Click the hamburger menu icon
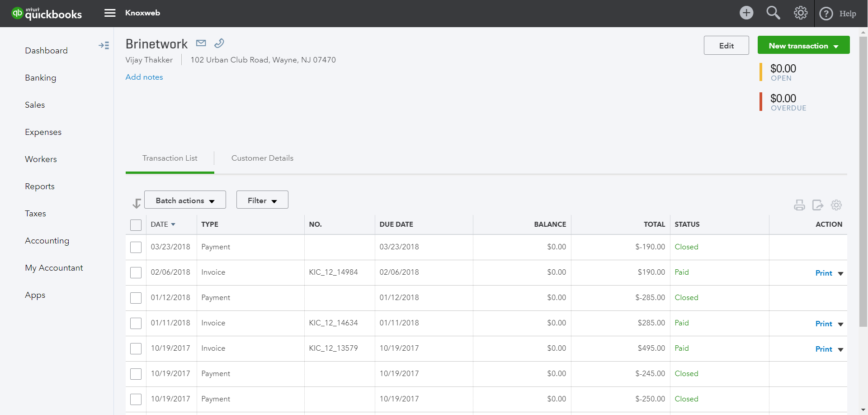This screenshot has height=415, width=868. (x=110, y=13)
